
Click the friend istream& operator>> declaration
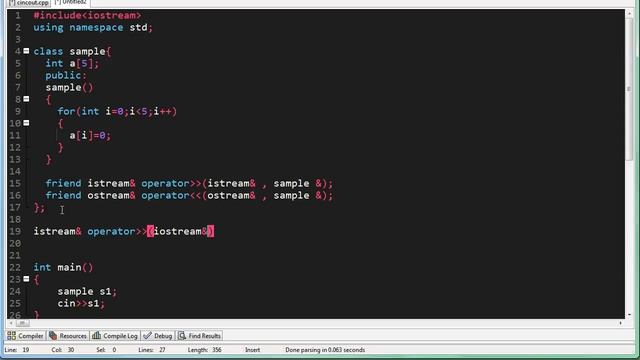click(x=189, y=184)
